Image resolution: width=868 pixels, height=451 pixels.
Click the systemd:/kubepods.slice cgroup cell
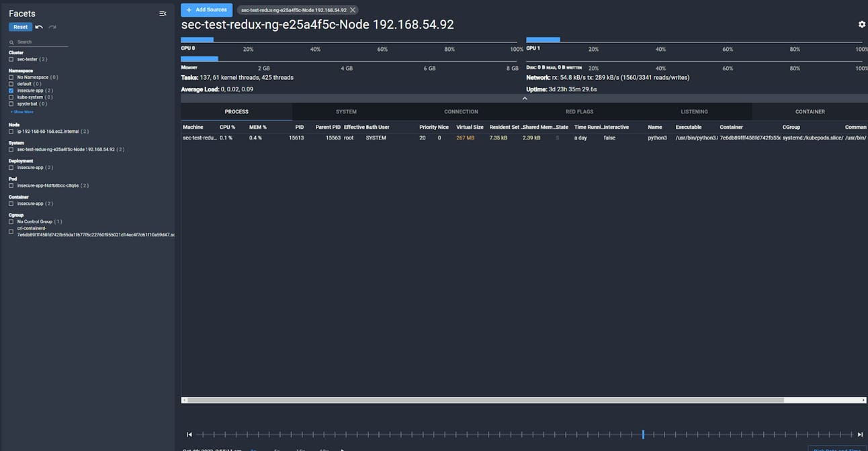coord(813,138)
